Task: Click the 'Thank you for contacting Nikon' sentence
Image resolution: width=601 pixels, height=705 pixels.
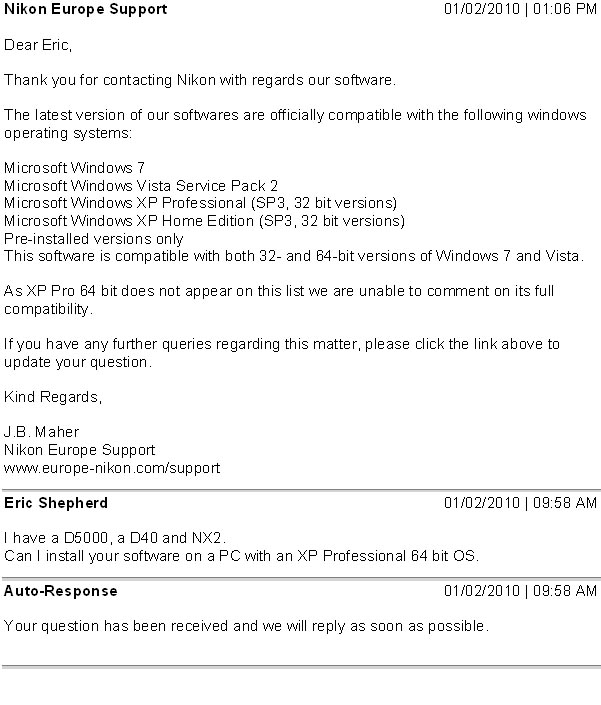Action: coord(200,79)
